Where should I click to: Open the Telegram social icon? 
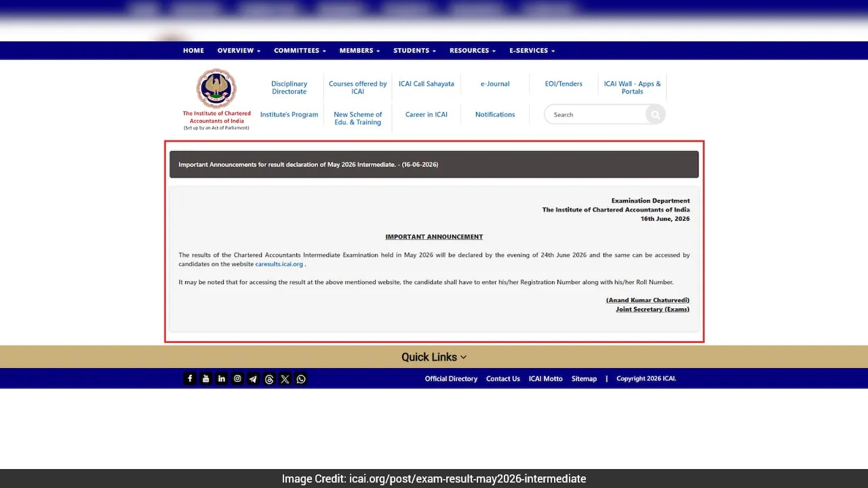(253, 379)
